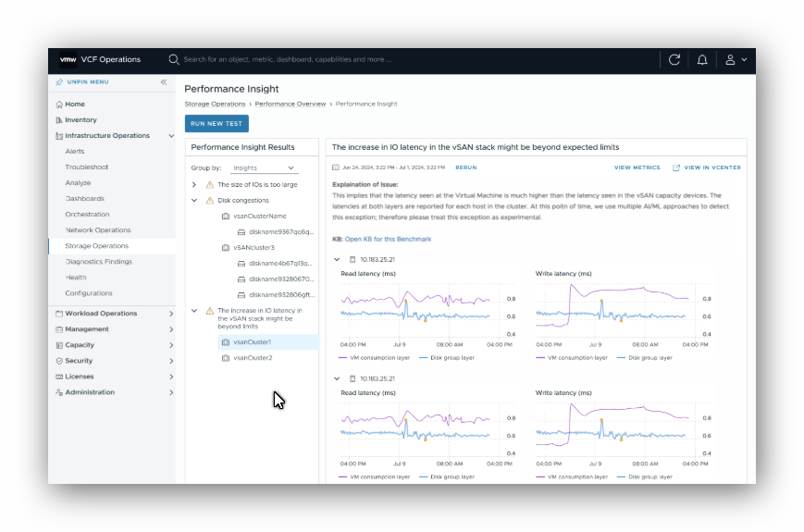Collapse the Disk congestions tree node
The image size is (804, 532).
coord(194,201)
